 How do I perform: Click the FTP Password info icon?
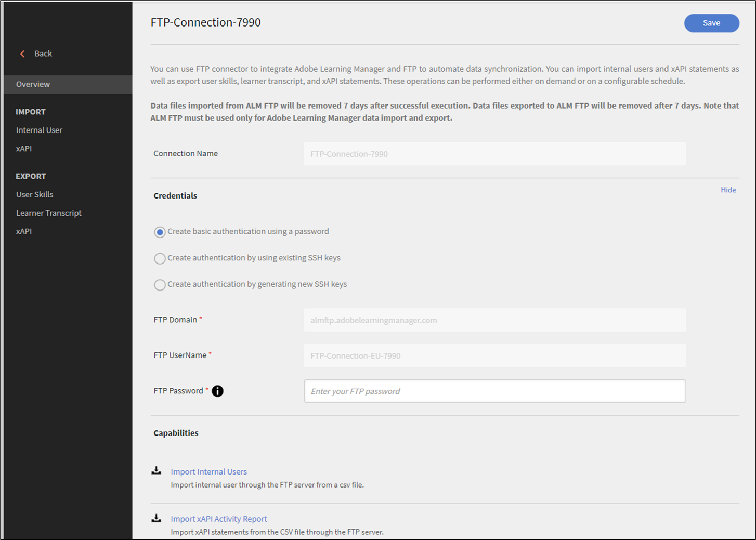coord(217,391)
